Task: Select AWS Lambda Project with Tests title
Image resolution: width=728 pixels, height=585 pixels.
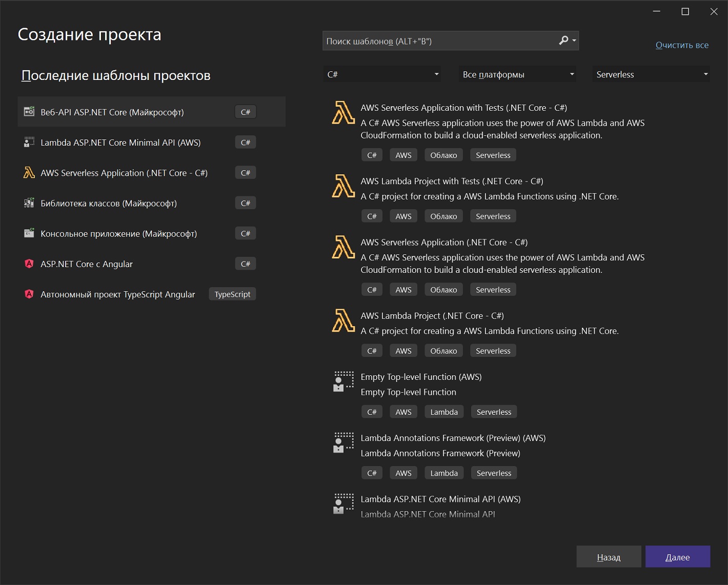Action: coord(452,181)
